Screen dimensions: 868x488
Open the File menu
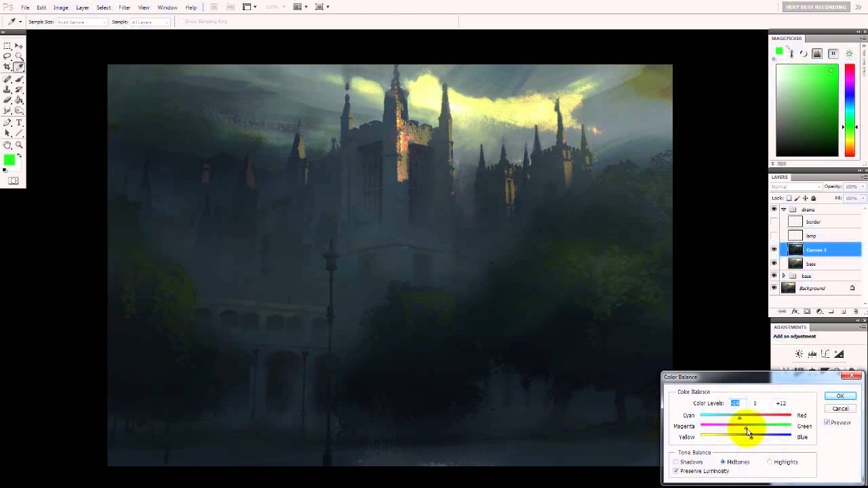pos(25,7)
